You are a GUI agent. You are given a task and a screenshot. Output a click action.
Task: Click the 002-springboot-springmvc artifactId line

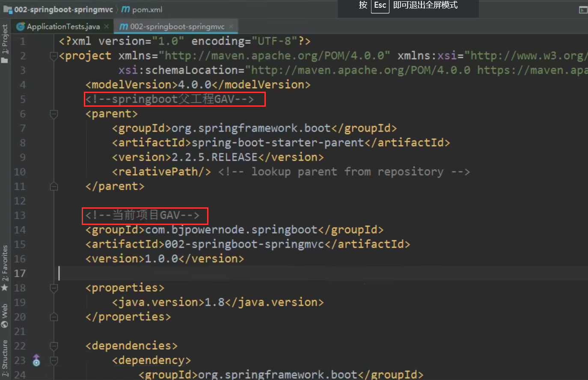click(x=248, y=244)
